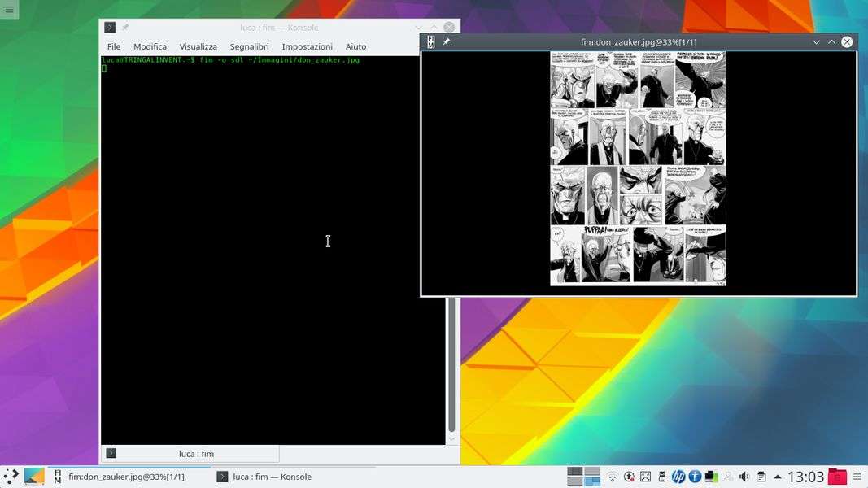
Task: Open the clipboard tray icon
Action: coord(761,477)
